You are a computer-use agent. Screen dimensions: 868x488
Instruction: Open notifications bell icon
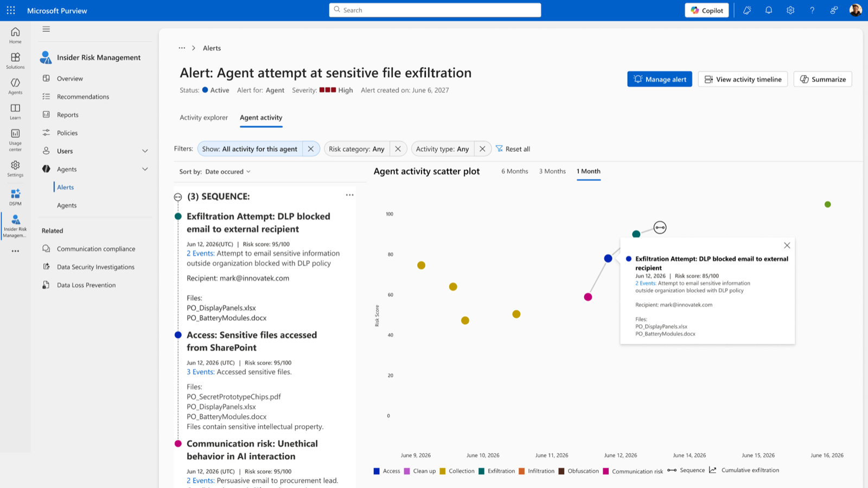tap(769, 10)
